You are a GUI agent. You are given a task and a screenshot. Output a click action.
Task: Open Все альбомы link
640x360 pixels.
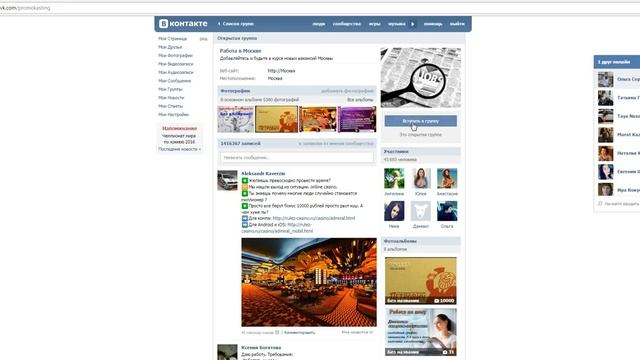pos(360,100)
